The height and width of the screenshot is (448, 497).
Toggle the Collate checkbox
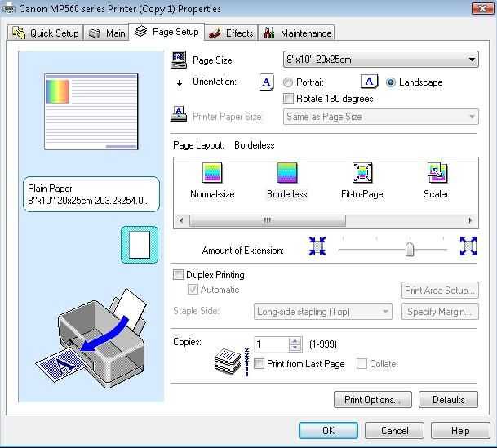[362, 363]
